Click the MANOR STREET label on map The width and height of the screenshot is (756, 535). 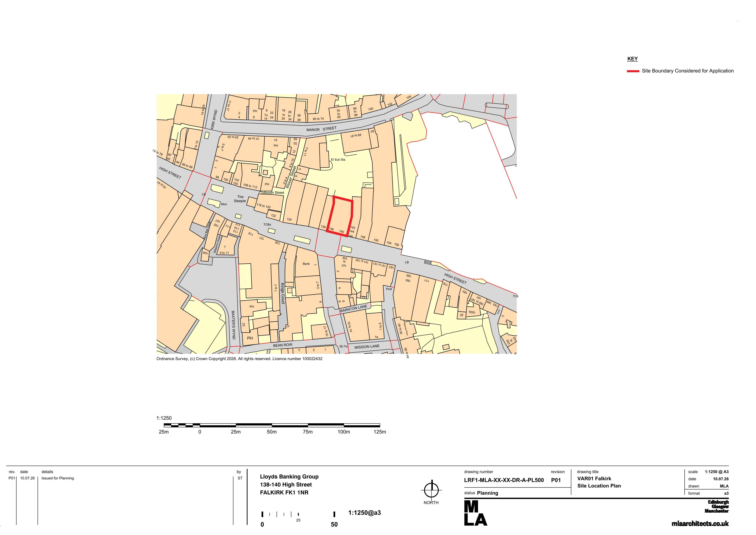pyautogui.click(x=321, y=129)
